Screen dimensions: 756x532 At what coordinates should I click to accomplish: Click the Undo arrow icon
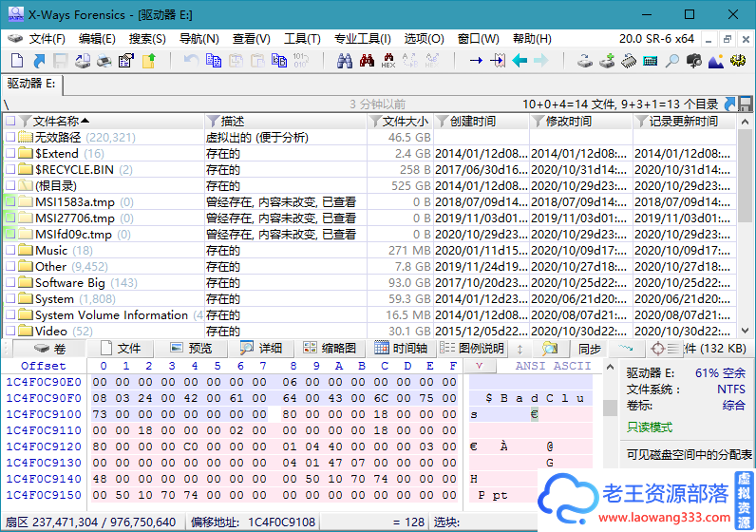point(192,61)
